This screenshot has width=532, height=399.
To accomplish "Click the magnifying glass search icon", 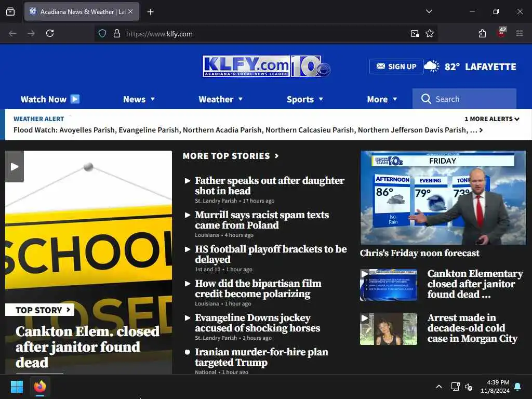I will pyautogui.click(x=426, y=99).
